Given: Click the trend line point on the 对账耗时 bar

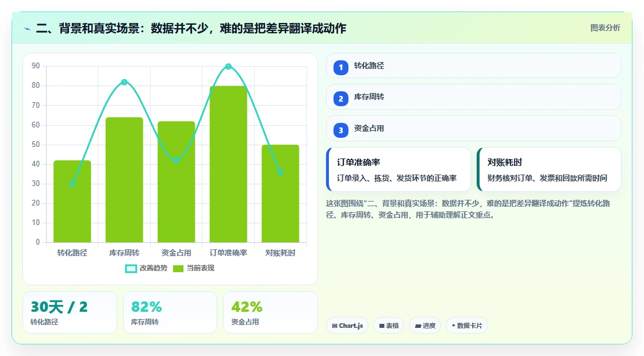Looking at the screenshot, I should pyautogui.click(x=281, y=172).
